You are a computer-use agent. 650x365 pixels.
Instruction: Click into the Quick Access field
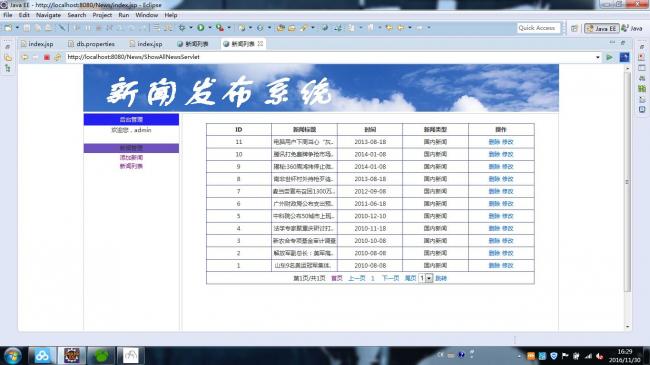pos(538,28)
